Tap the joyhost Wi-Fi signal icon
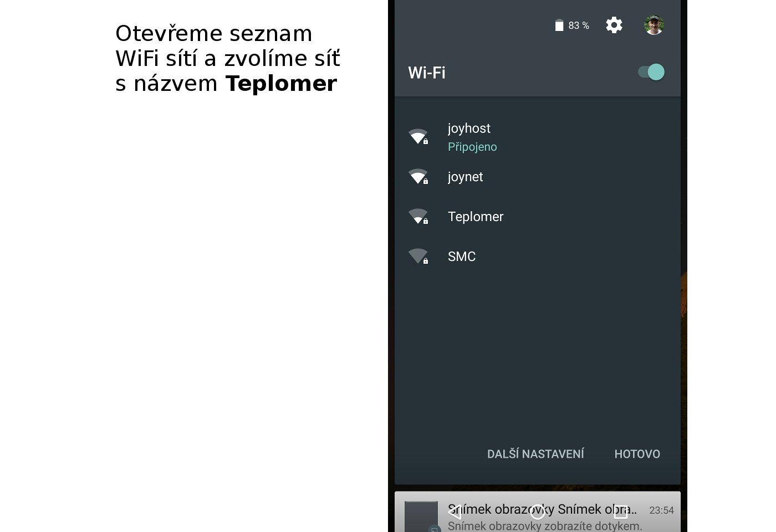 coord(418,137)
